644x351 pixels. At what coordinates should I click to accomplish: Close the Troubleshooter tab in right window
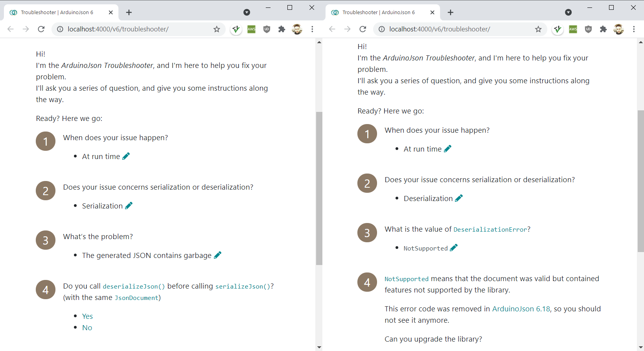coord(432,12)
